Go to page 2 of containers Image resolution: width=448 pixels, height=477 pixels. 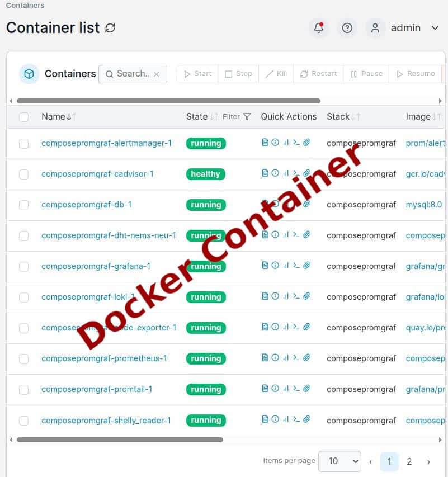point(409,461)
